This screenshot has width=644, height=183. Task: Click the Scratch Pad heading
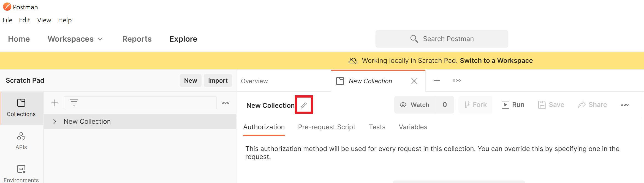(x=25, y=80)
